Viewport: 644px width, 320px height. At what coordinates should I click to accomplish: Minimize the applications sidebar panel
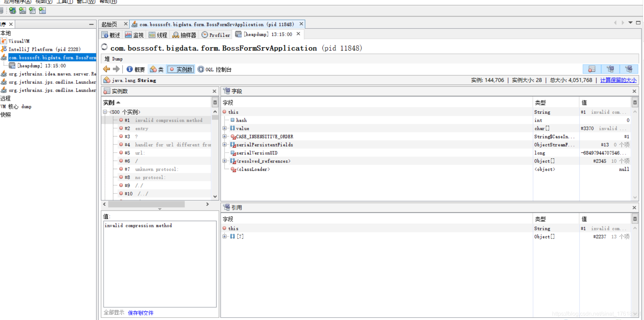(x=91, y=24)
